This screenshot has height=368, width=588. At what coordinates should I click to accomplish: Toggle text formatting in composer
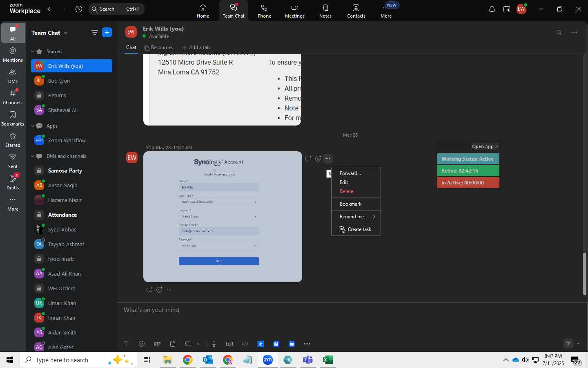point(126,344)
